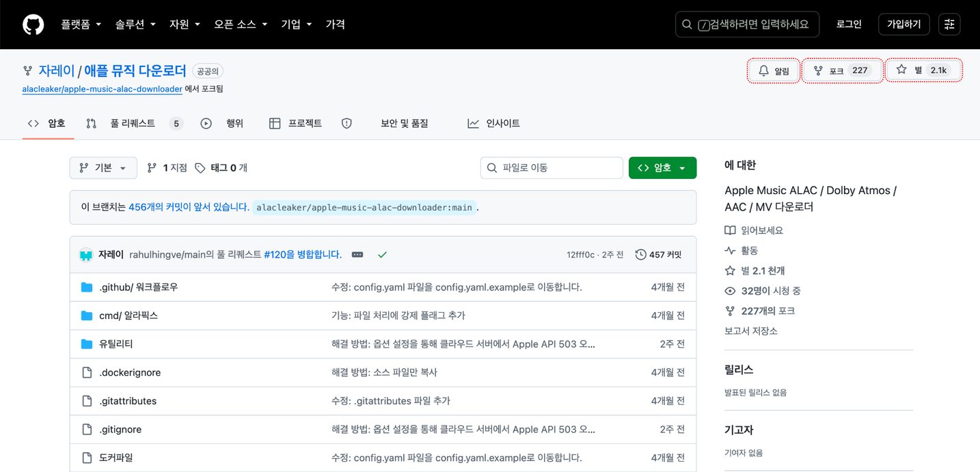Click '227개의 포크' in the sidebar

(768, 311)
